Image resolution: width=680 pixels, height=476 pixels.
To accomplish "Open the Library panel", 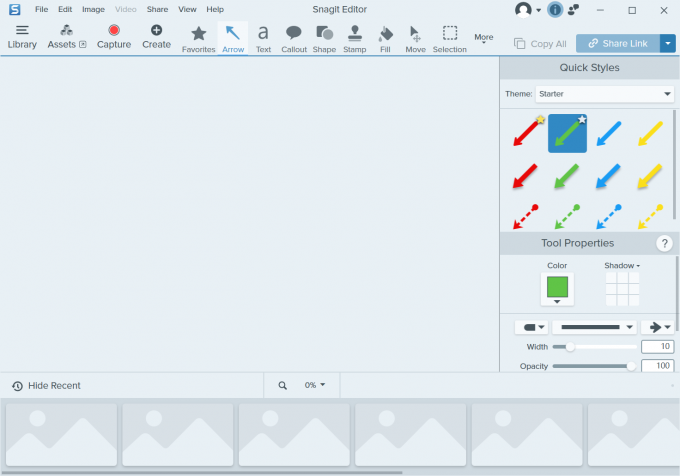I will click(22, 37).
